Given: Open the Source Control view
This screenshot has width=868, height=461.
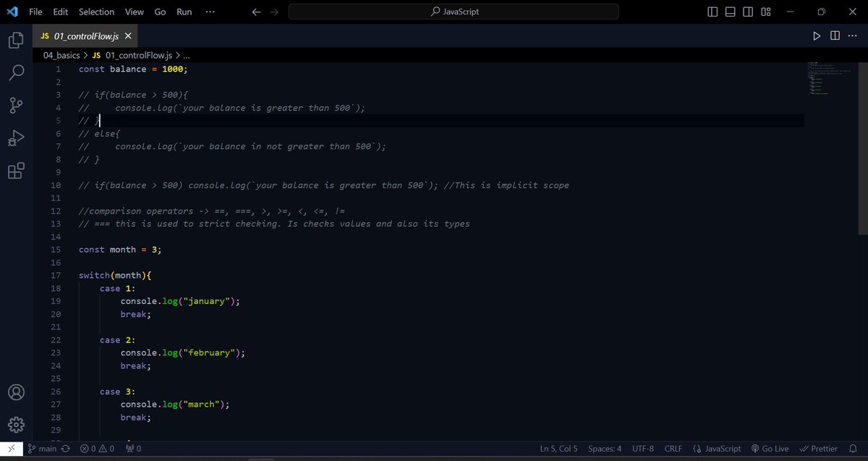Looking at the screenshot, I should [x=16, y=106].
